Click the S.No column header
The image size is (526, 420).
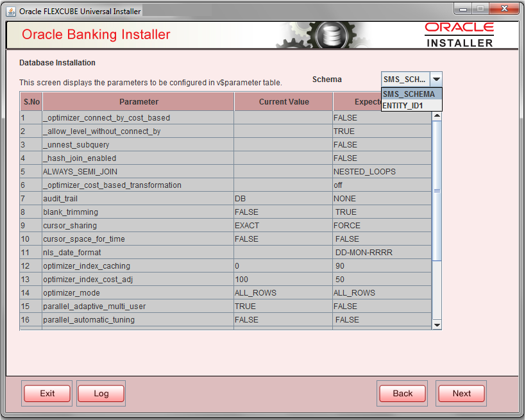(31, 101)
